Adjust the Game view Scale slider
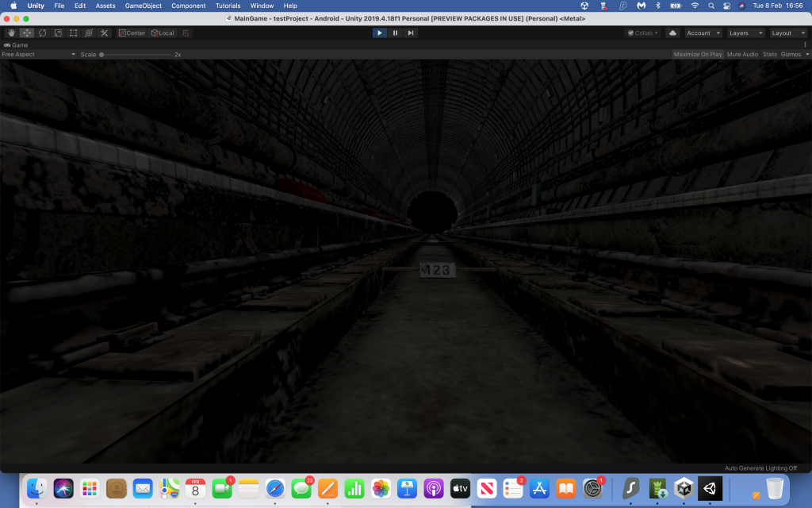 pos(102,55)
